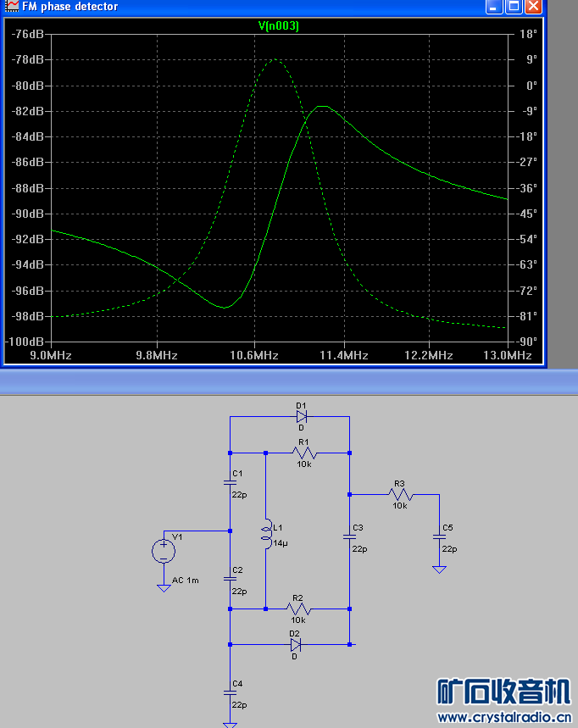Image resolution: width=578 pixels, height=728 pixels.
Task: Select resistor R1 10k symbol
Action: [304, 453]
